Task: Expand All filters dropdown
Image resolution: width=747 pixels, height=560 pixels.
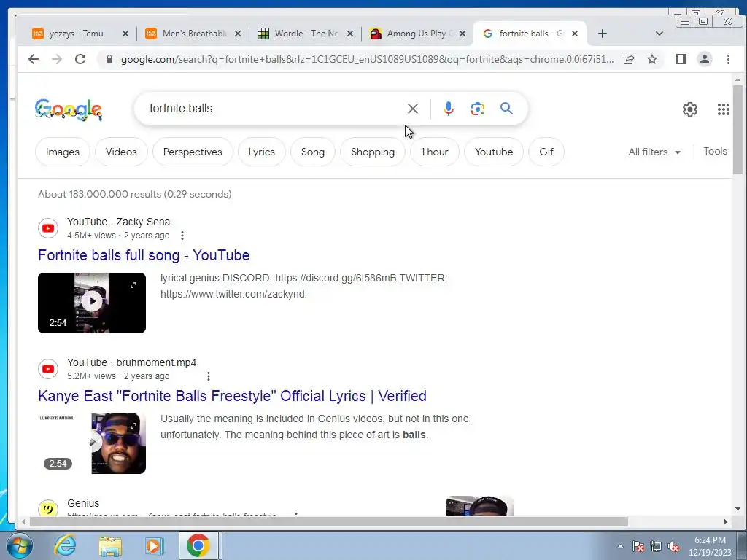Action: [x=654, y=152]
